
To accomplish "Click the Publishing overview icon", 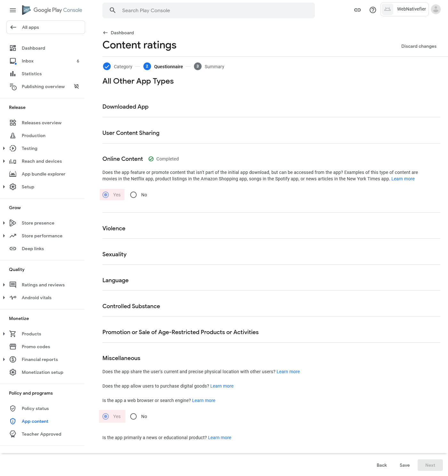I will pyautogui.click(x=13, y=86).
